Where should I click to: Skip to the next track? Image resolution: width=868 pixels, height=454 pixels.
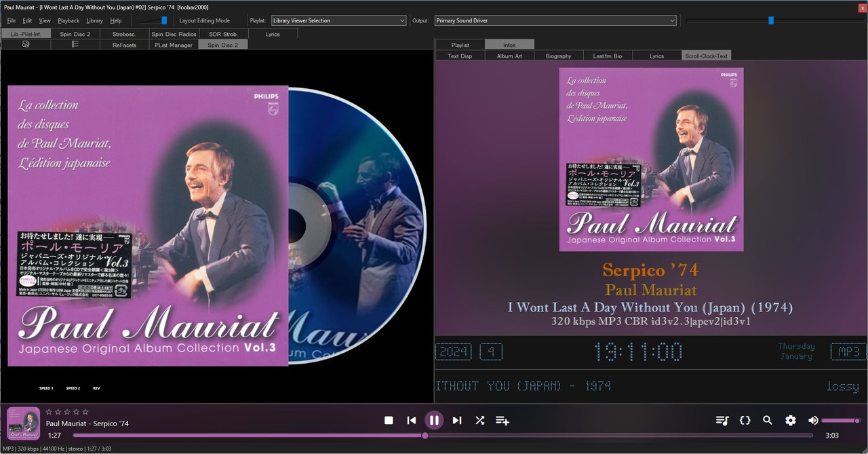click(457, 420)
